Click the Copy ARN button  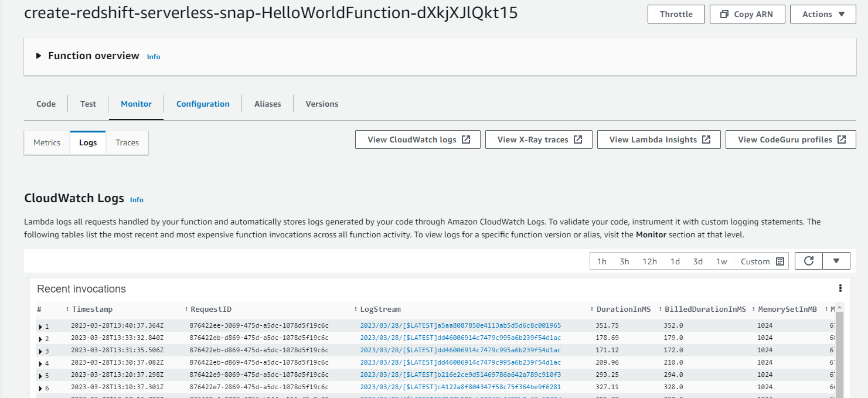[747, 14]
